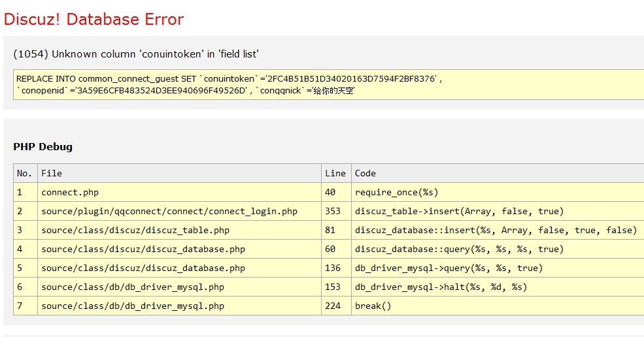Click the 'break()' code cell

point(373,306)
